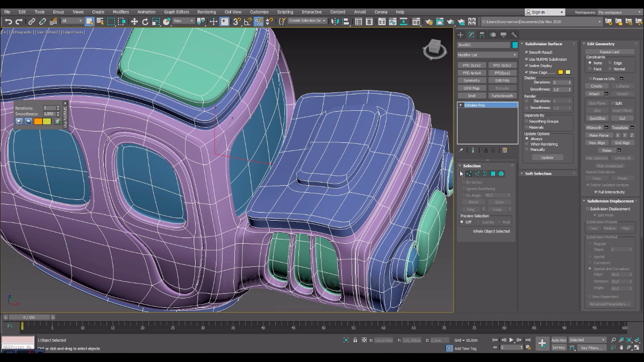The width and height of the screenshot is (644, 362).
Task: Expand the Editable Poly stack entry
Action: pos(461,105)
